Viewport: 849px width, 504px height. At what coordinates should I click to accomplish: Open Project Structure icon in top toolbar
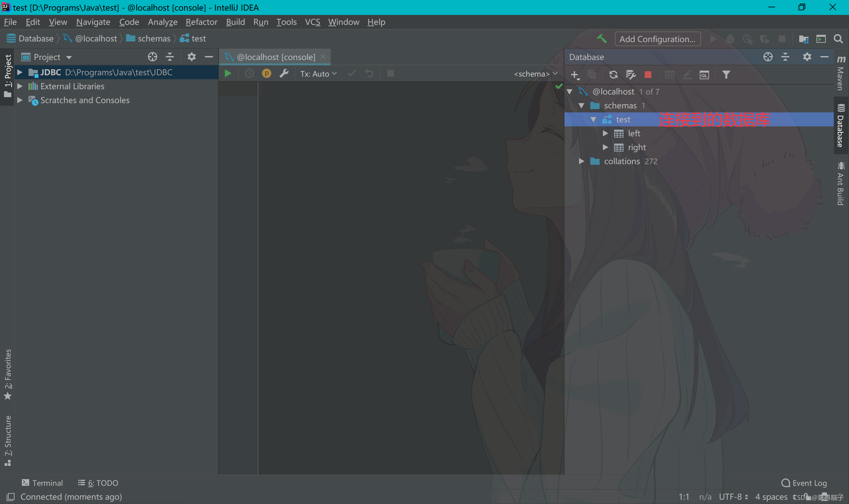(804, 39)
